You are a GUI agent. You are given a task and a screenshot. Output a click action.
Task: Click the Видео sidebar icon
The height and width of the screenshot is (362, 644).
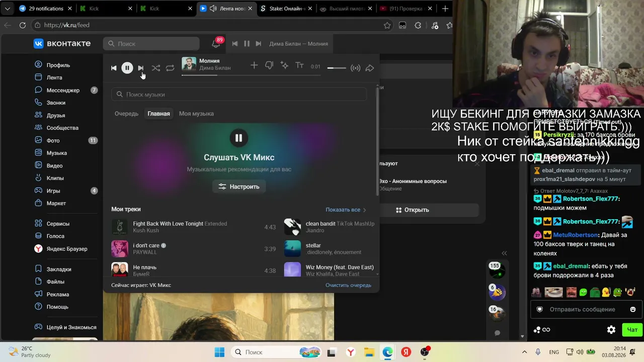pos(38,165)
